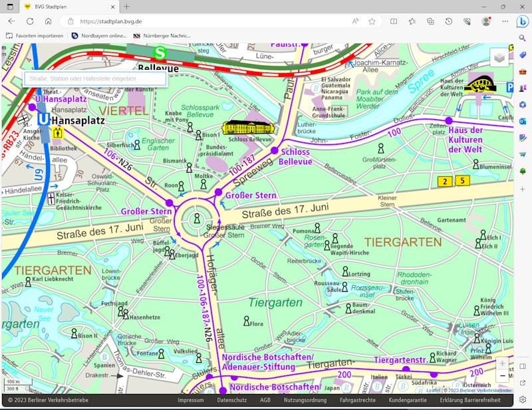Image resolution: width=532 pixels, height=410 pixels.
Task: Open the map layers selector
Action: coord(499,58)
